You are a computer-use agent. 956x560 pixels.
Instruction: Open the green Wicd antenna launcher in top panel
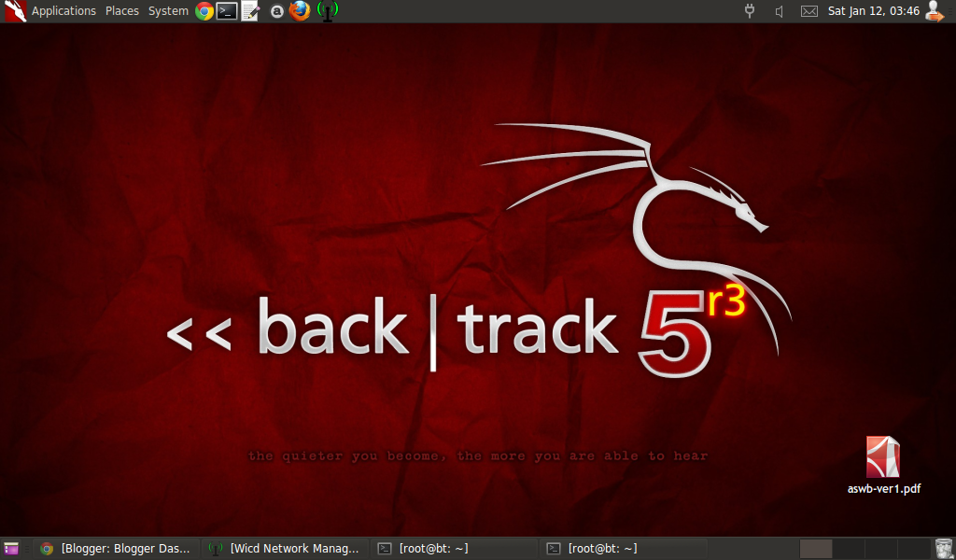click(328, 11)
